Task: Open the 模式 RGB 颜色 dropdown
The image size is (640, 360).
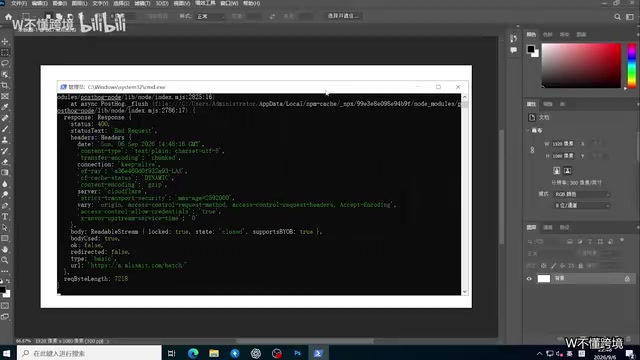Action: click(x=581, y=194)
